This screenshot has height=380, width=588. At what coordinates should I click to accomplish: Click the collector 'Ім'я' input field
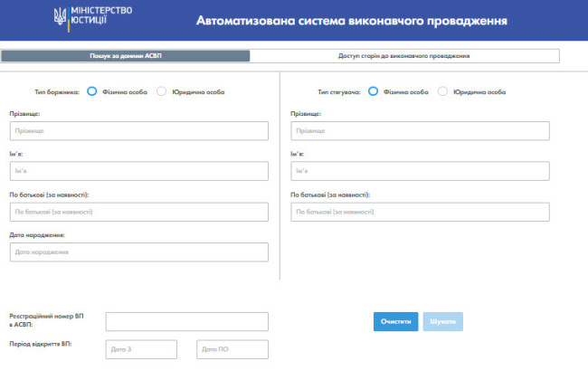click(420, 171)
